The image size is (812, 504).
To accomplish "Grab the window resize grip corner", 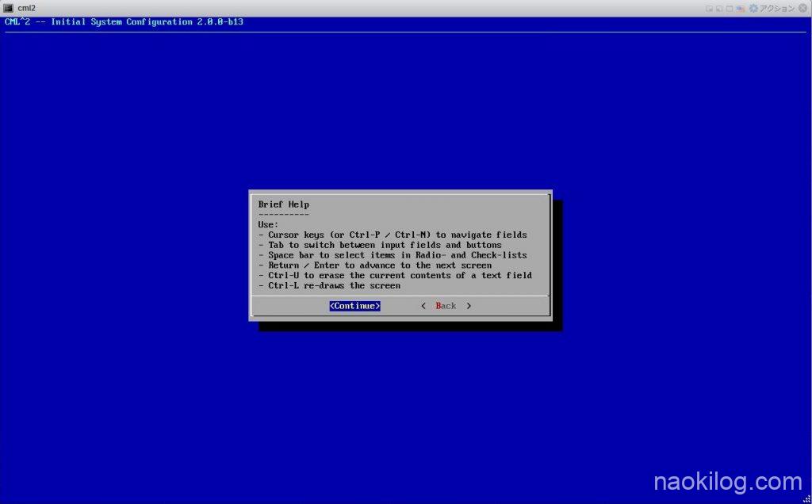I will pos(806,498).
